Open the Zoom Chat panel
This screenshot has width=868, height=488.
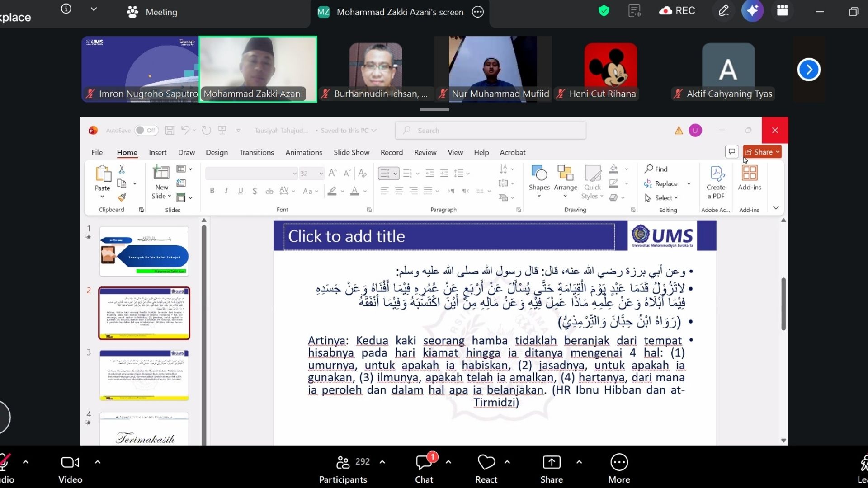click(x=424, y=468)
